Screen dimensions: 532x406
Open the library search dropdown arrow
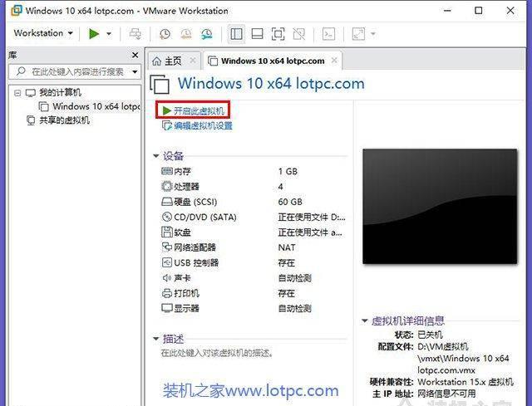pos(135,72)
